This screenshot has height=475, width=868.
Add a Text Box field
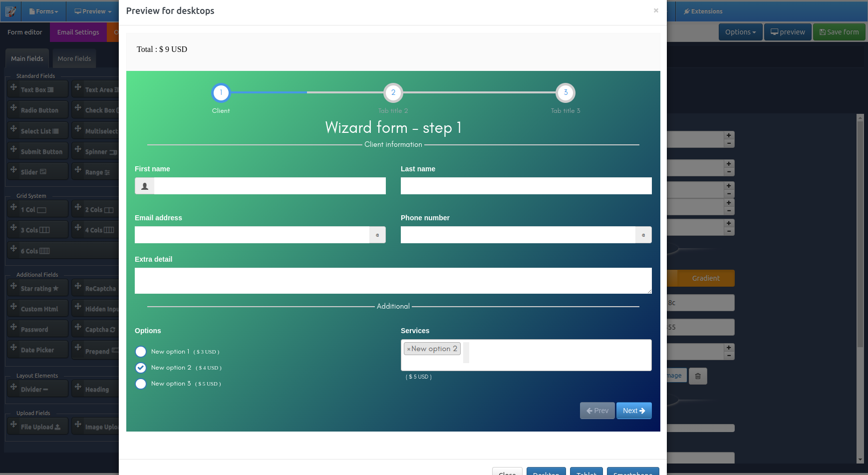click(x=37, y=89)
